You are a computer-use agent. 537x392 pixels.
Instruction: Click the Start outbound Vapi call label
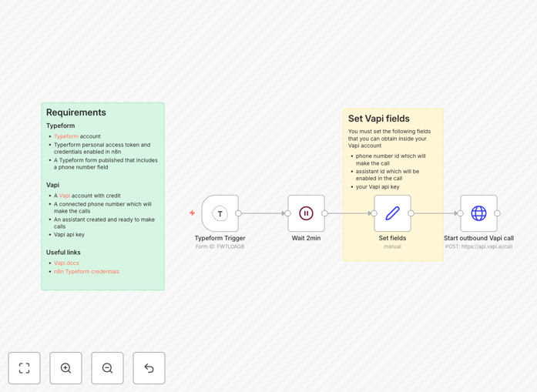pyautogui.click(x=478, y=238)
